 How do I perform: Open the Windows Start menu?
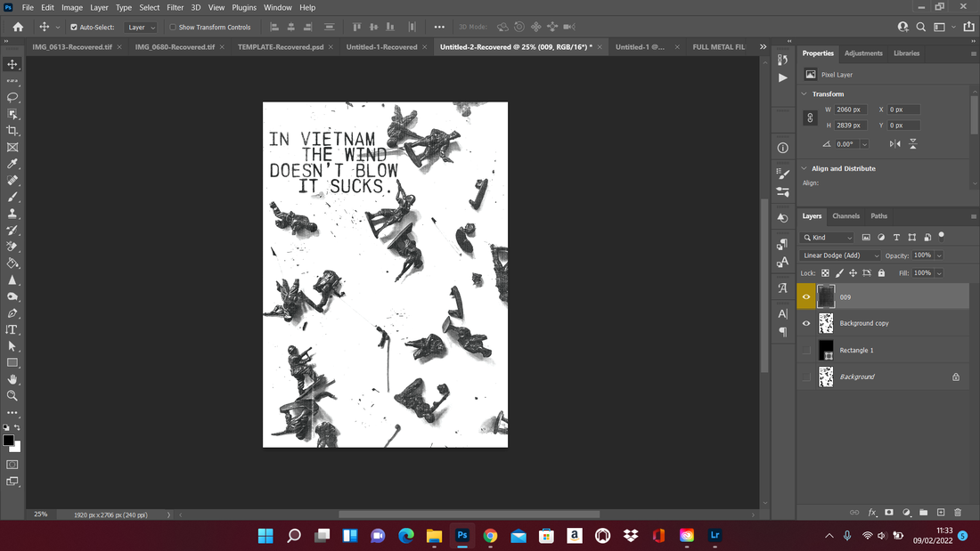(265, 535)
